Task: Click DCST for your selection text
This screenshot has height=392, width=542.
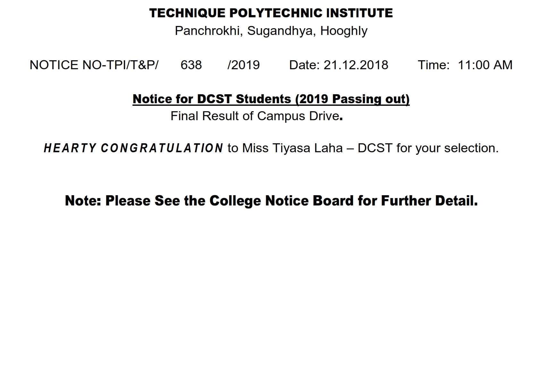Action: coord(428,148)
